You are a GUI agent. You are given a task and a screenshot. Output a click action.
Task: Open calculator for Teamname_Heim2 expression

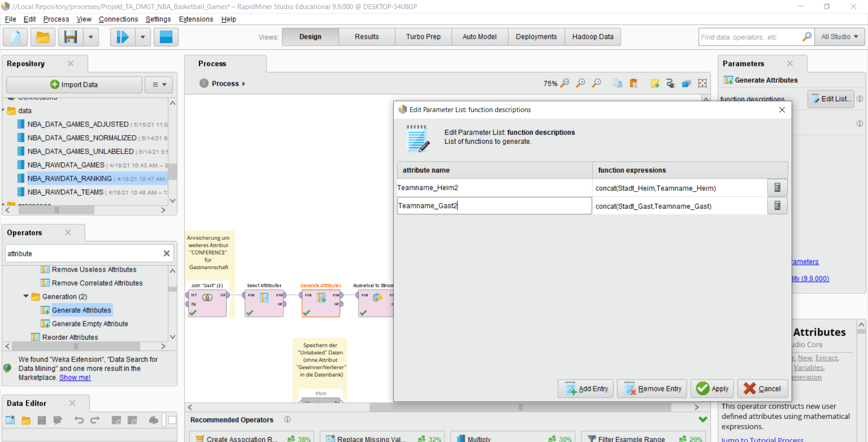point(777,188)
